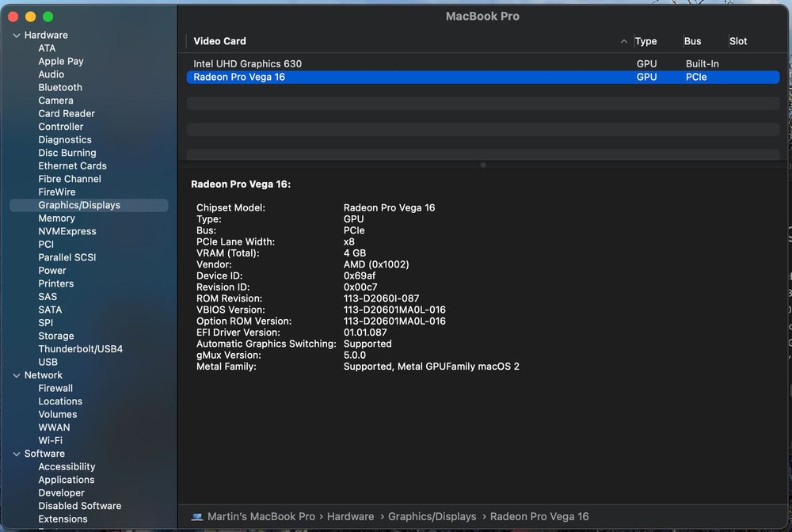Open Card Reader in the sidebar
This screenshot has width=792, height=532.
click(x=67, y=114)
